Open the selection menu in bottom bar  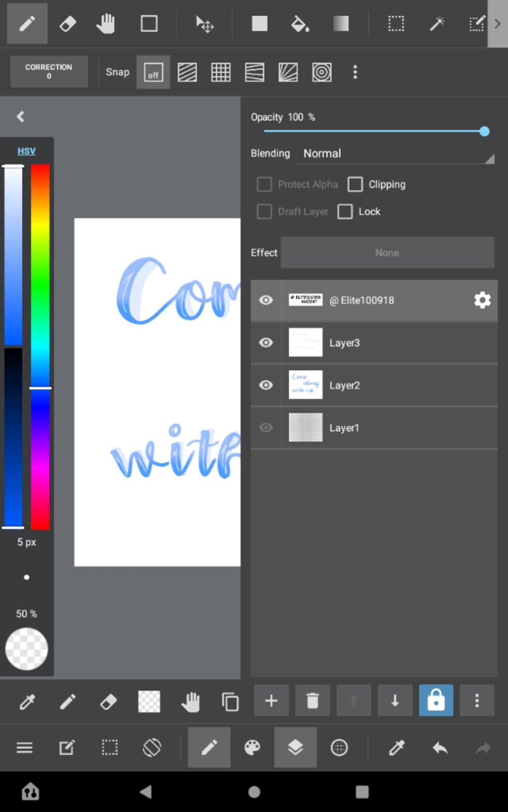110,748
